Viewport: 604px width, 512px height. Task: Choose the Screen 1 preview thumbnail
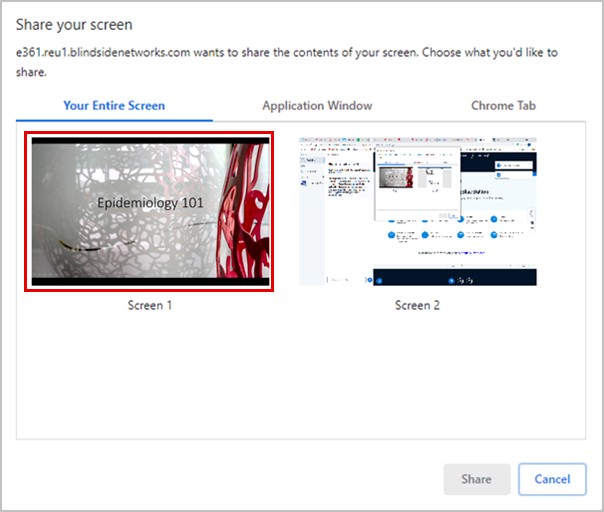coord(150,212)
